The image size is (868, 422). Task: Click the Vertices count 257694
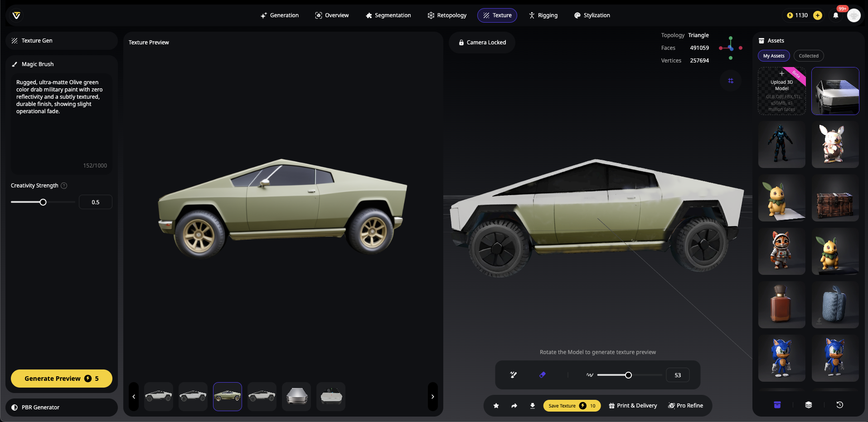pyautogui.click(x=699, y=61)
